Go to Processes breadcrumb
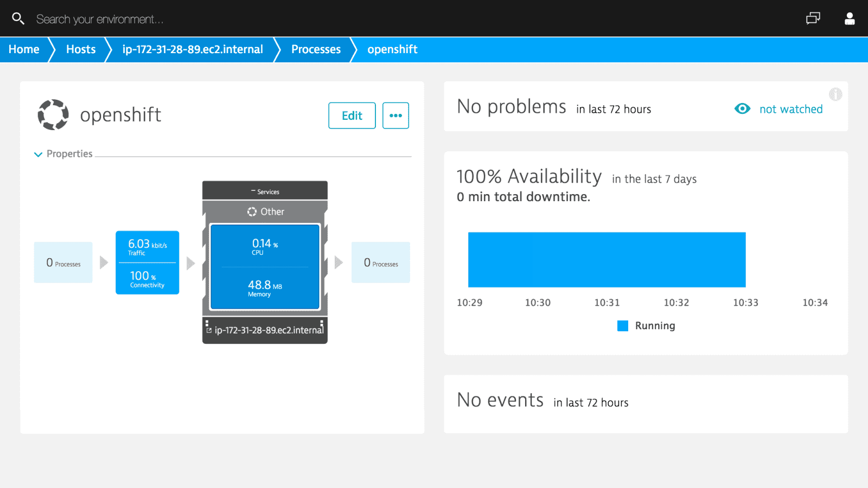868x488 pixels. 316,49
